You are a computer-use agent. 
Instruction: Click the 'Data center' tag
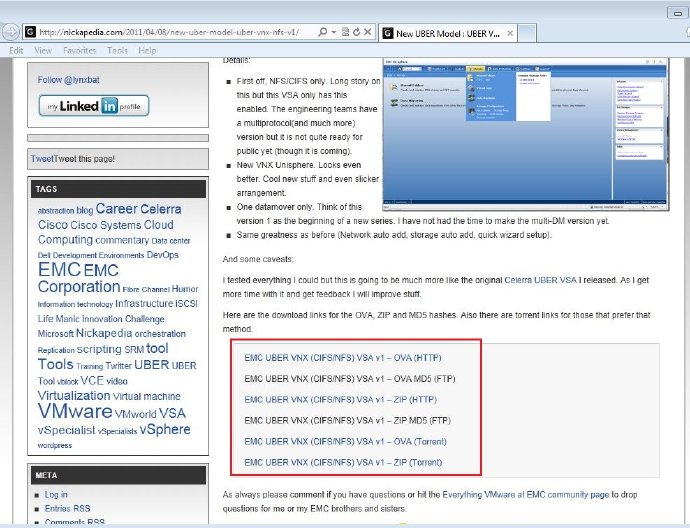pyautogui.click(x=171, y=241)
